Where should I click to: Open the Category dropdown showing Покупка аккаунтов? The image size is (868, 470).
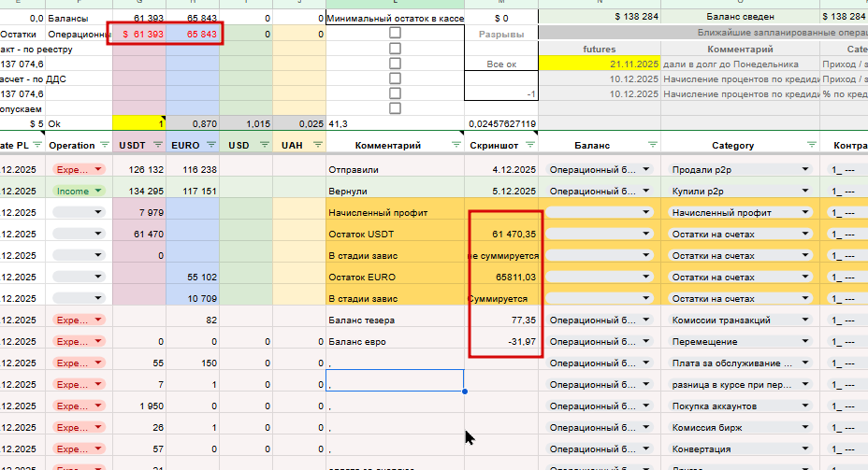(x=740, y=406)
